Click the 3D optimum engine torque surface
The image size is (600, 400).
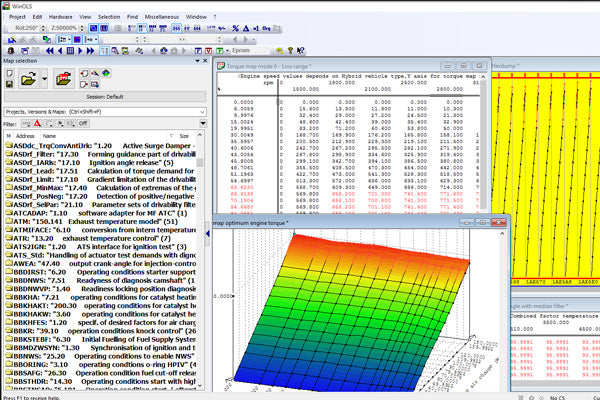(352, 312)
